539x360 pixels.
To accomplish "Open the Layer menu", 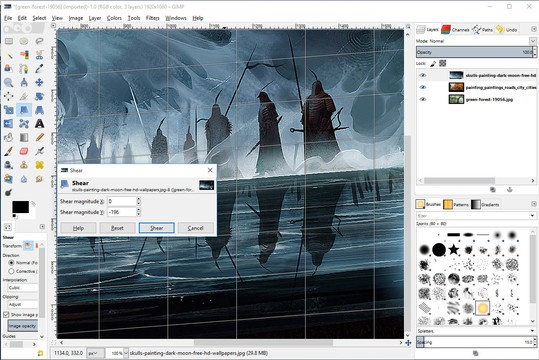I will (95, 18).
